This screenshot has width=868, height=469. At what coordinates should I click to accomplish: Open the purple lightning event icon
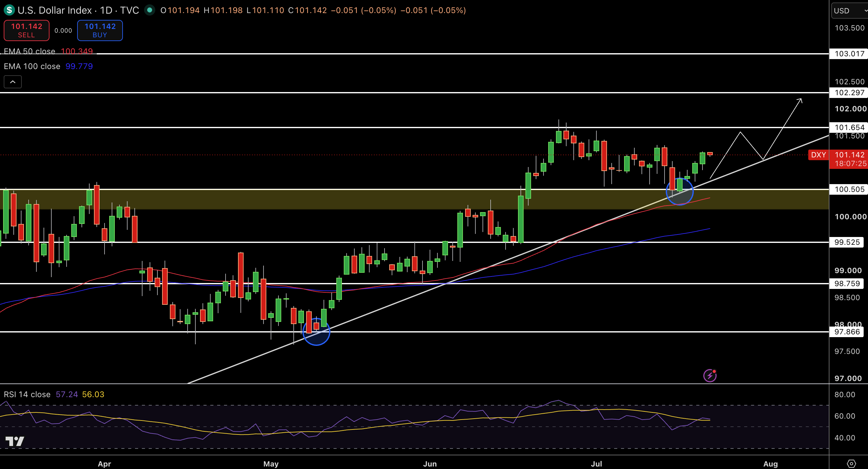coord(710,375)
